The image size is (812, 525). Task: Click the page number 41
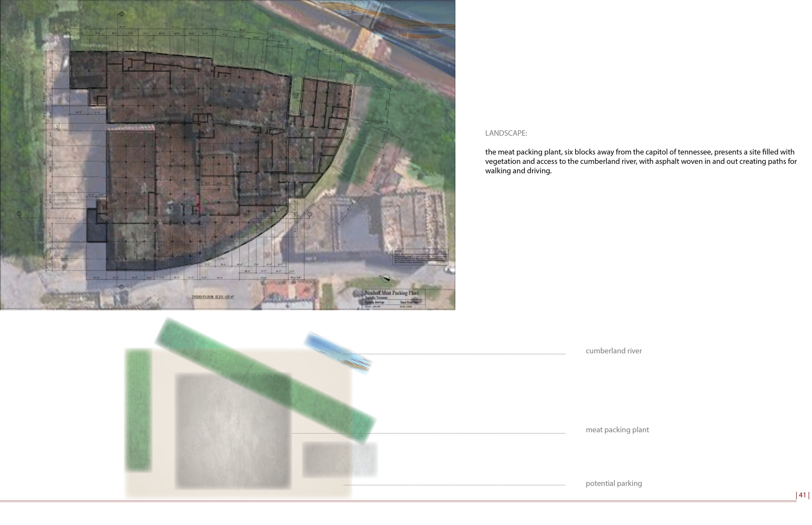802,495
